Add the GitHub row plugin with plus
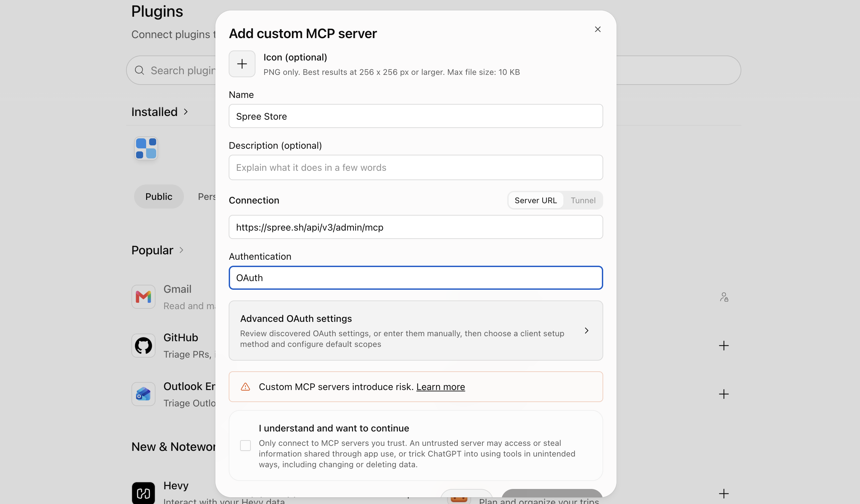The width and height of the screenshot is (860, 504). (724, 346)
